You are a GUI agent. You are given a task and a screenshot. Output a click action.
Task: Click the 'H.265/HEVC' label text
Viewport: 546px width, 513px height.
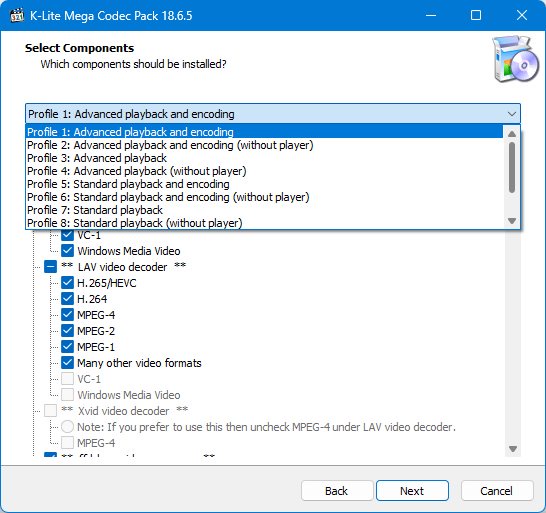(107, 283)
